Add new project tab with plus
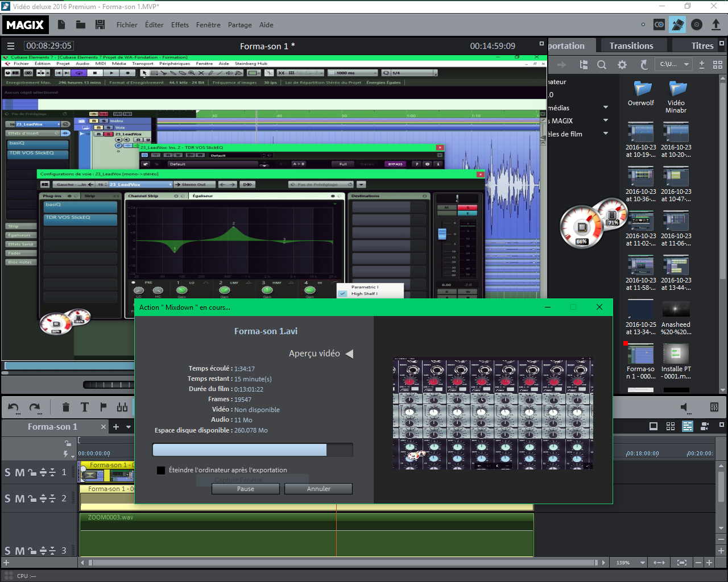 116,427
